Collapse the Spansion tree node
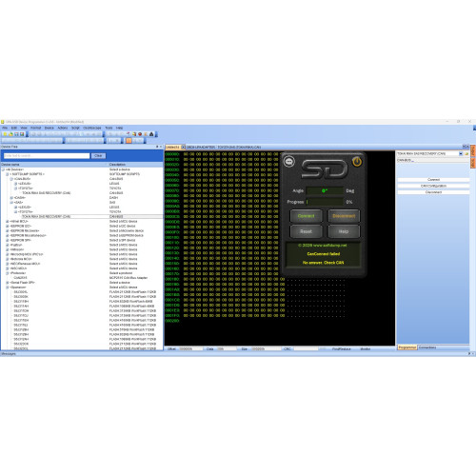Image resolution: width=476 pixels, height=476 pixels. tap(8, 288)
